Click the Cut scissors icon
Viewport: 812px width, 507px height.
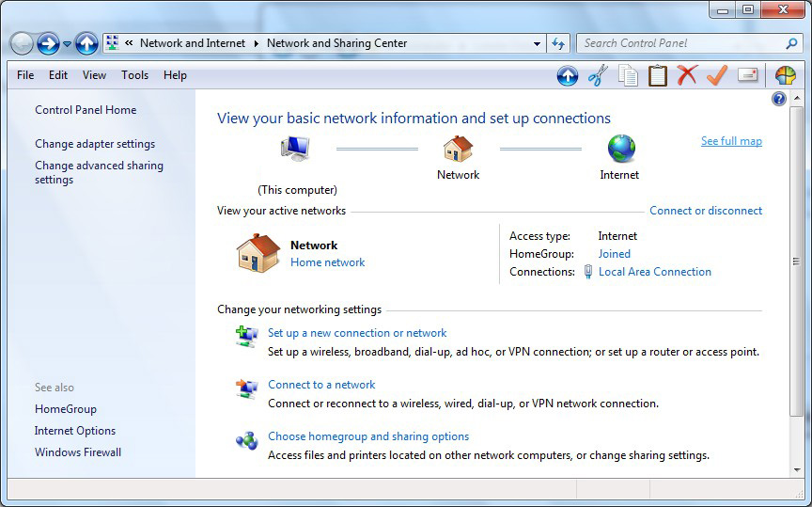[598, 75]
